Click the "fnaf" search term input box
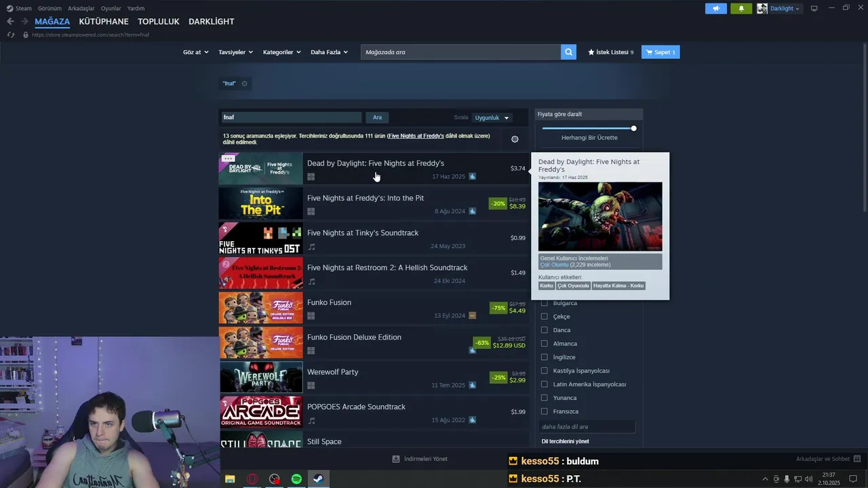Image resolution: width=868 pixels, height=488 pixels. [x=291, y=117]
